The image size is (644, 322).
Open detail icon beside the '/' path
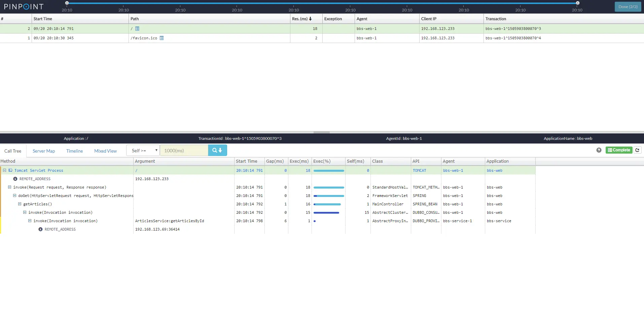pyautogui.click(x=137, y=29)
